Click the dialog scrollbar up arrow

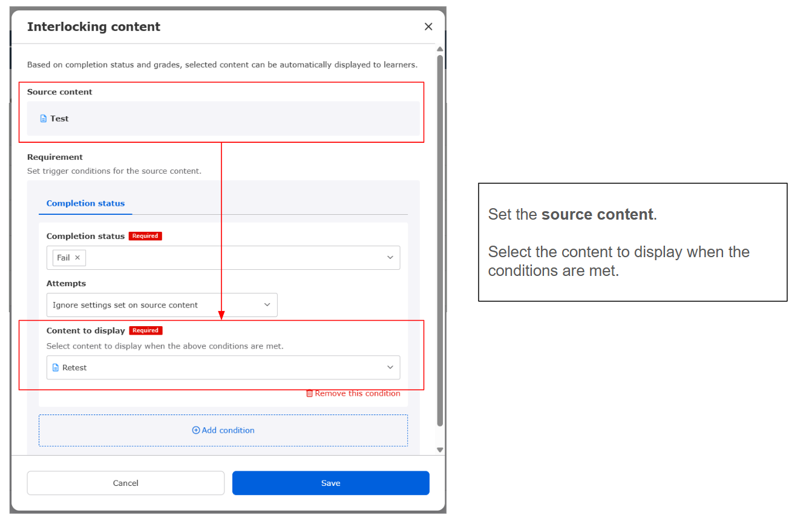(x=440, y=50)
